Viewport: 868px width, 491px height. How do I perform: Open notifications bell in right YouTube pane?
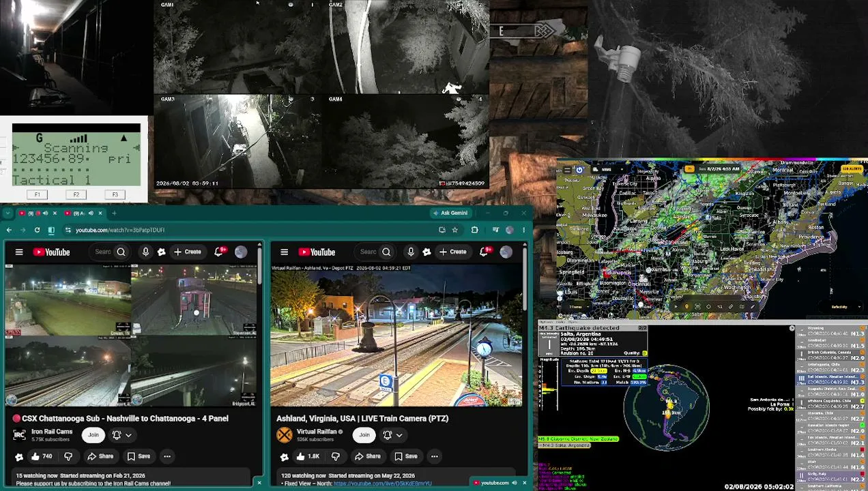[x=485, y=252]
